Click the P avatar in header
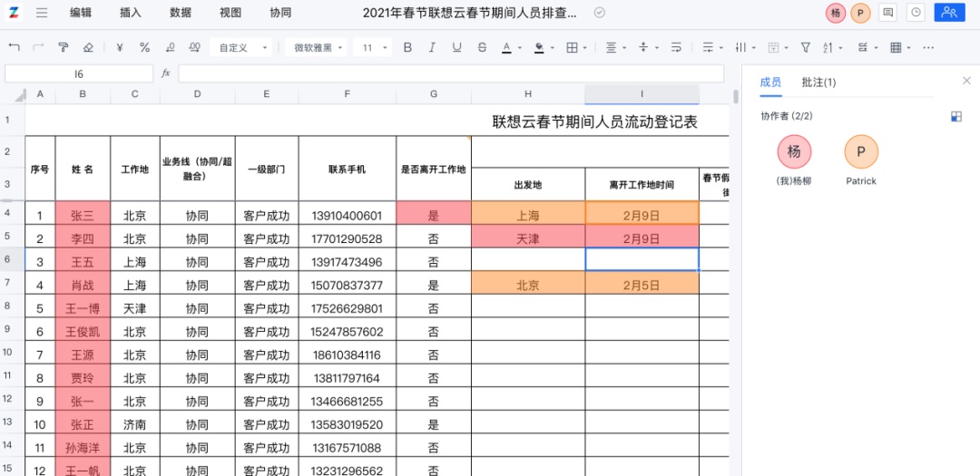 860,13
